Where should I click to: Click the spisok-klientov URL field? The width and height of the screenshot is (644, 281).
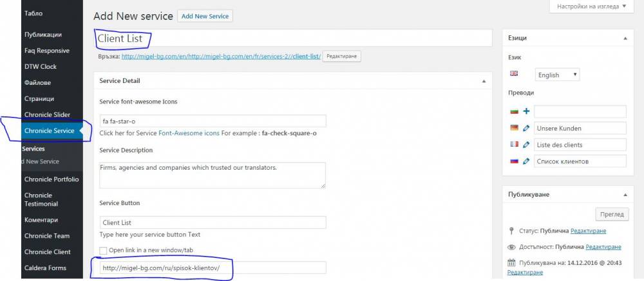pos(213,267)
